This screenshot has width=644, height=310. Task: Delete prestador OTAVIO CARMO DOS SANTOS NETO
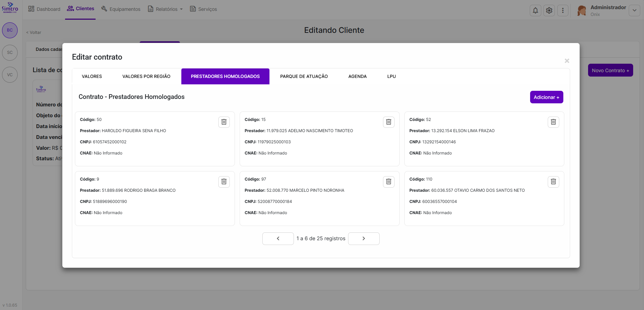point(553,182)
